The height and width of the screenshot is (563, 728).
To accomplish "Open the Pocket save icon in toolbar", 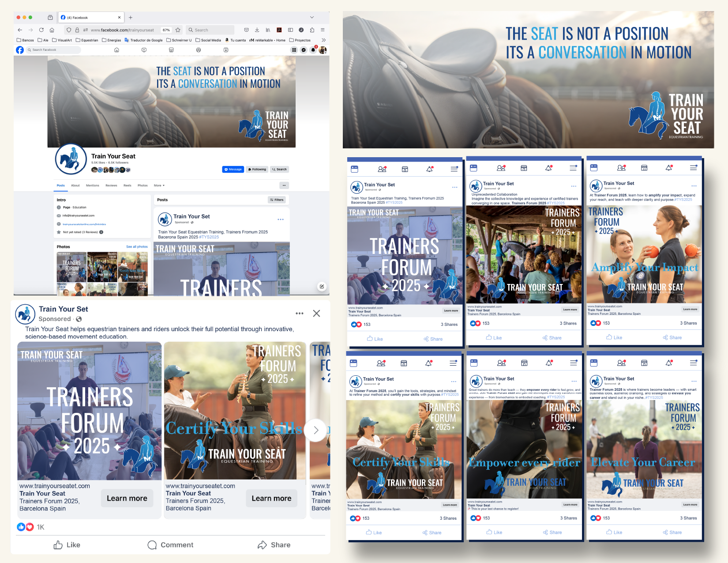I will (246, 30).
